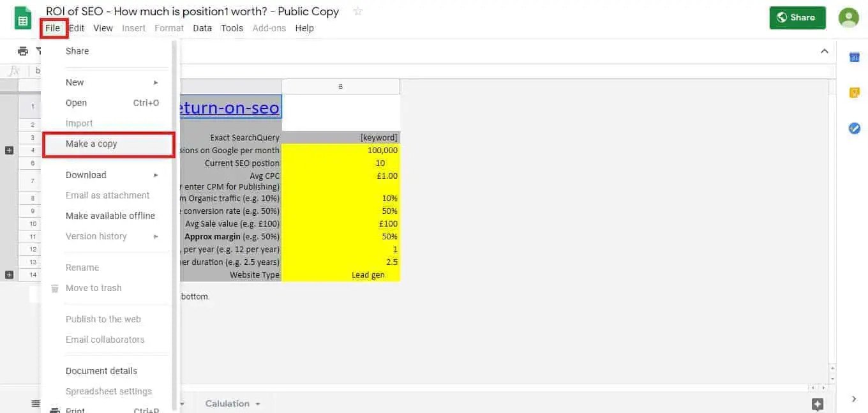Open the View menu
The image size is (868, 413).
(x=103, y=28)
